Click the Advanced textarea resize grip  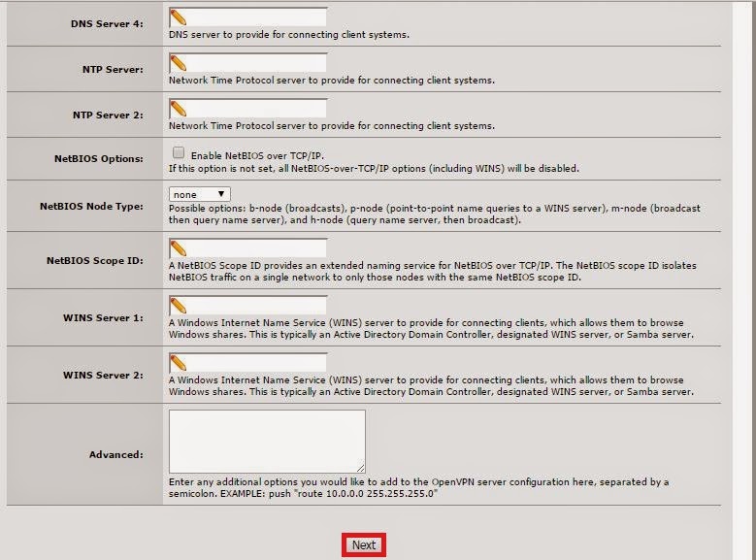point(361,469)
